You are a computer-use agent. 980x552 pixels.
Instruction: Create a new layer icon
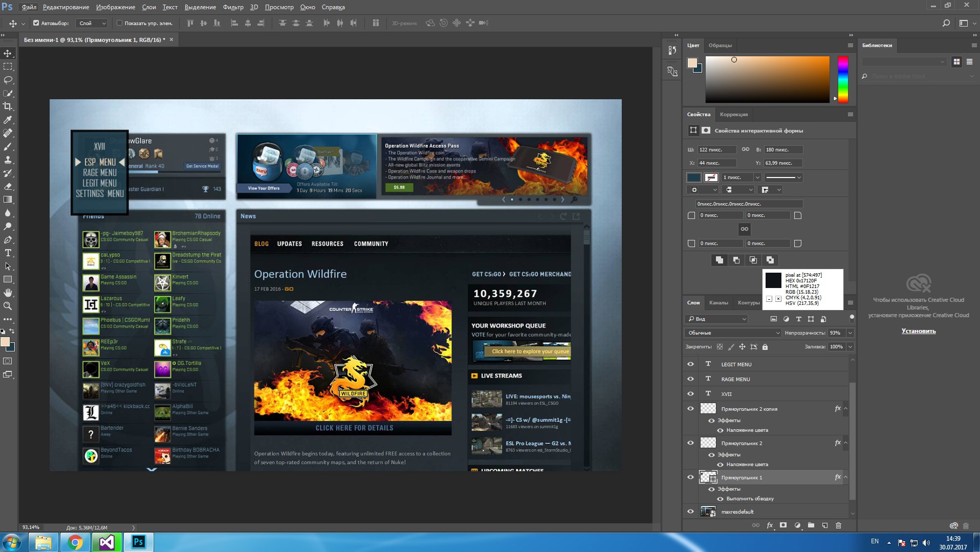point(824,525)
